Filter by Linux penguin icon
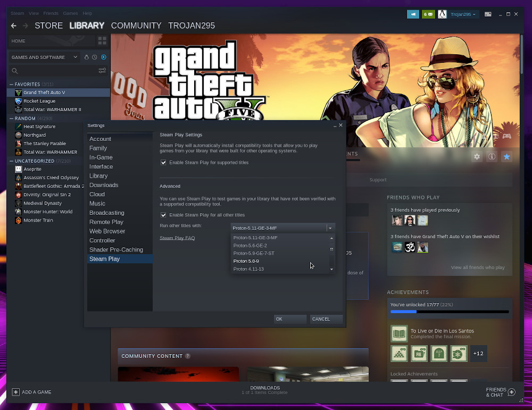 click(87, 57)
